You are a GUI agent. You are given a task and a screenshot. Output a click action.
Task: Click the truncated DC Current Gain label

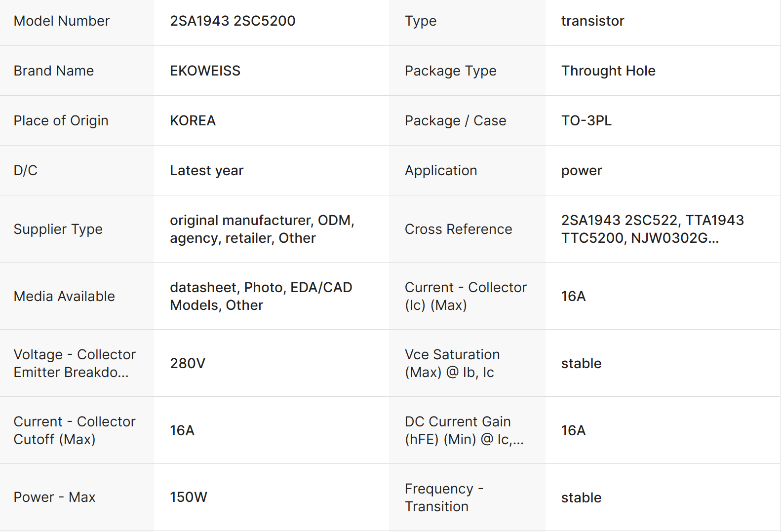pyautogui.click(x=464, y=430)
